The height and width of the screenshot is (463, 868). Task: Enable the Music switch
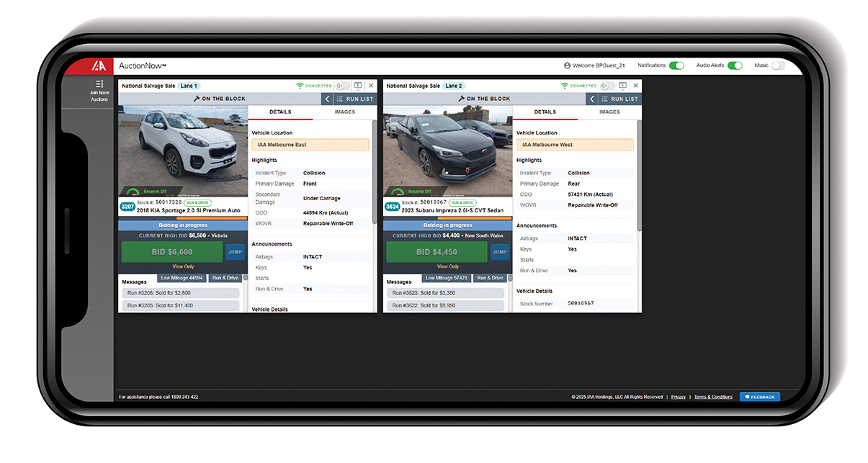click(777, 66)
